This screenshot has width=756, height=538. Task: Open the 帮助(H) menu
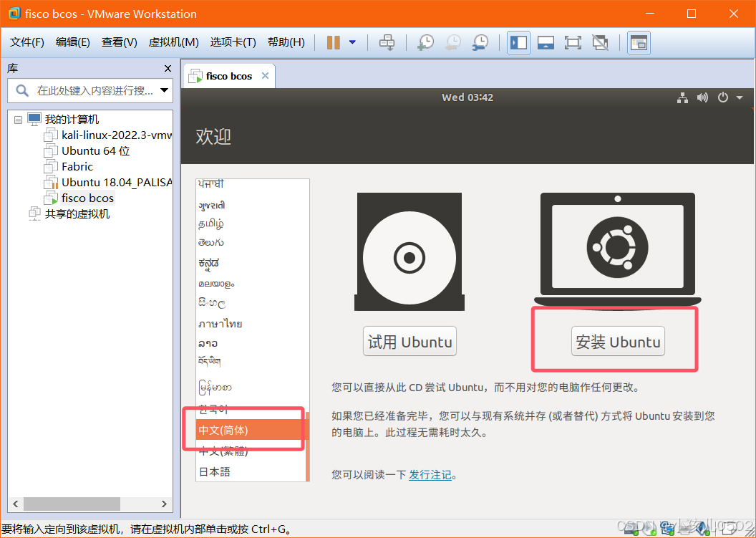coord(286,42)
